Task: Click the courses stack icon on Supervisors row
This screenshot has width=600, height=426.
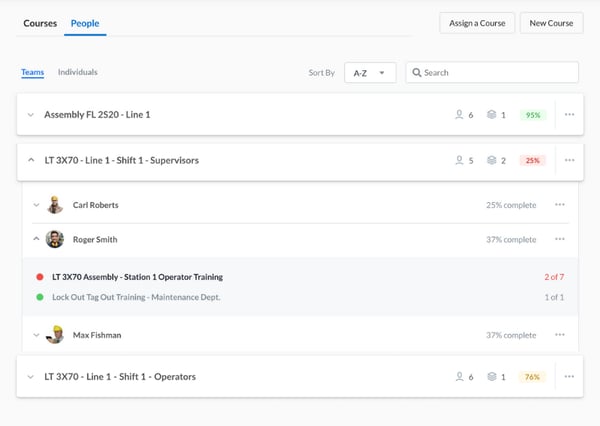Action: tap(491, 160)
